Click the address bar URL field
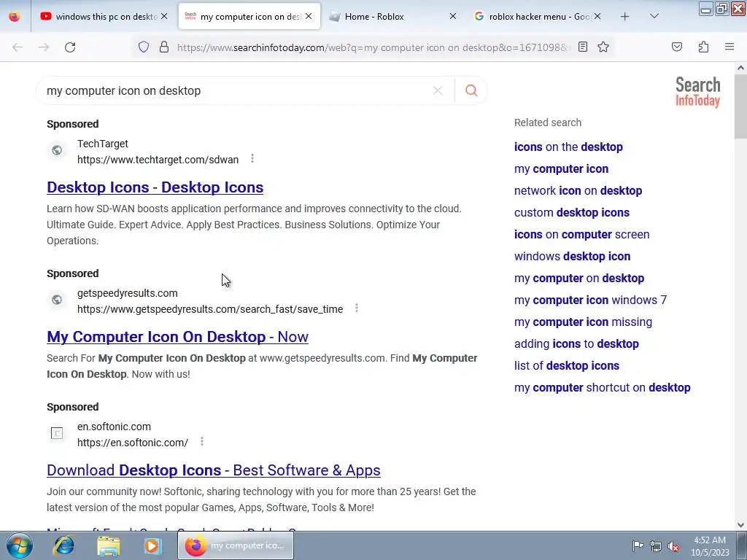This screenshot has height=560, width=747. click(x=373, y=47)
